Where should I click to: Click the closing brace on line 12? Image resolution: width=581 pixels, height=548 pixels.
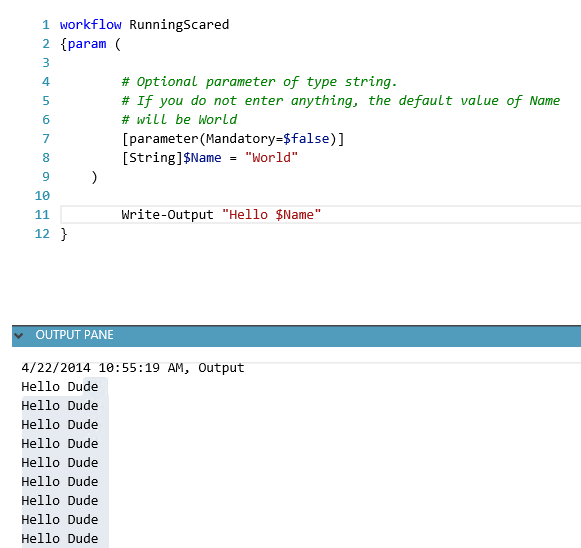[64, 234]
